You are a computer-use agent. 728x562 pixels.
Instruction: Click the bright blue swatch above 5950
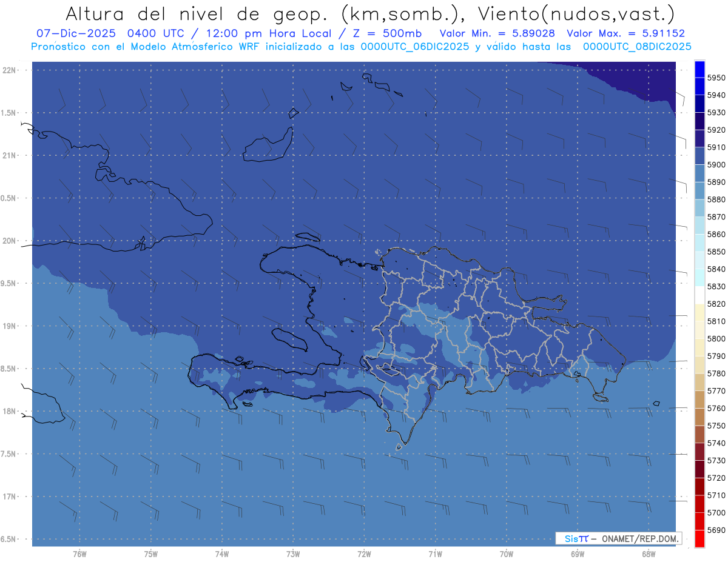click(699, 69)
